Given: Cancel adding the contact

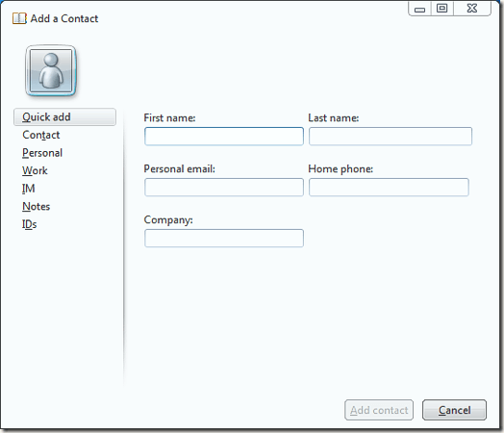Looking at the screenshot, I should click(454, 410).
